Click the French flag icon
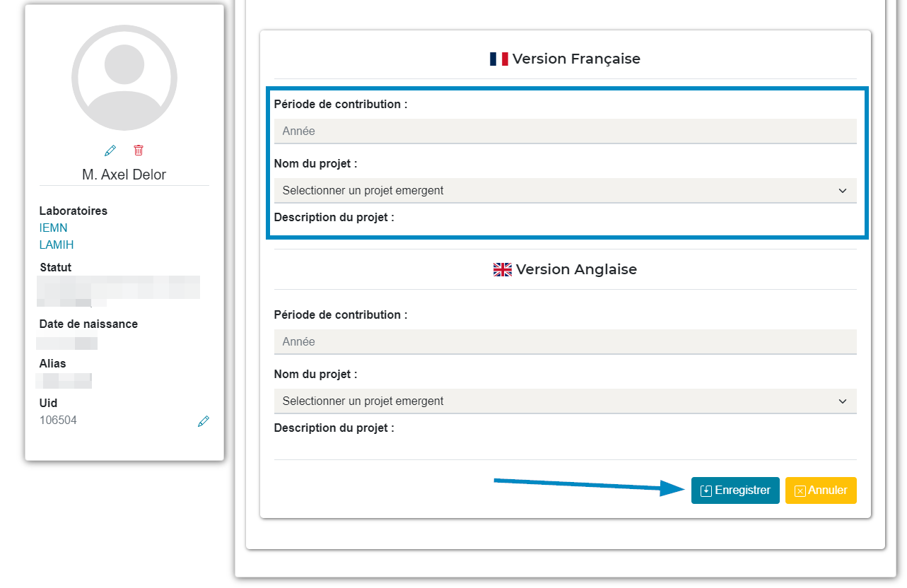This screenshot has width=907, height=588. [499, 59]
